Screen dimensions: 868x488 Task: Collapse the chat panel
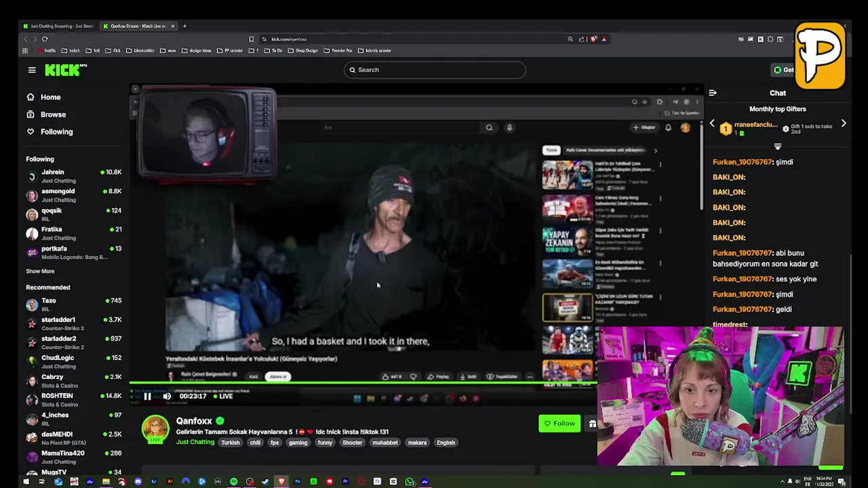click(x=713, y=93)
